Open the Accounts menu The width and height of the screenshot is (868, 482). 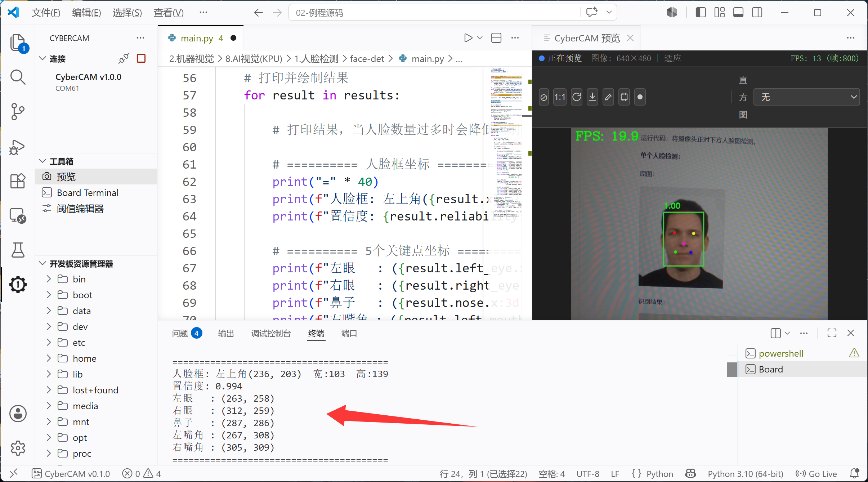click(18, 414)
